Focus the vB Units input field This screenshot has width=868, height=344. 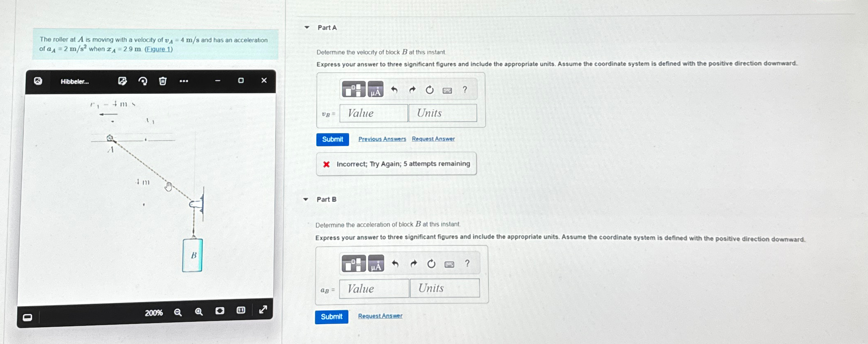pos(443,113)
